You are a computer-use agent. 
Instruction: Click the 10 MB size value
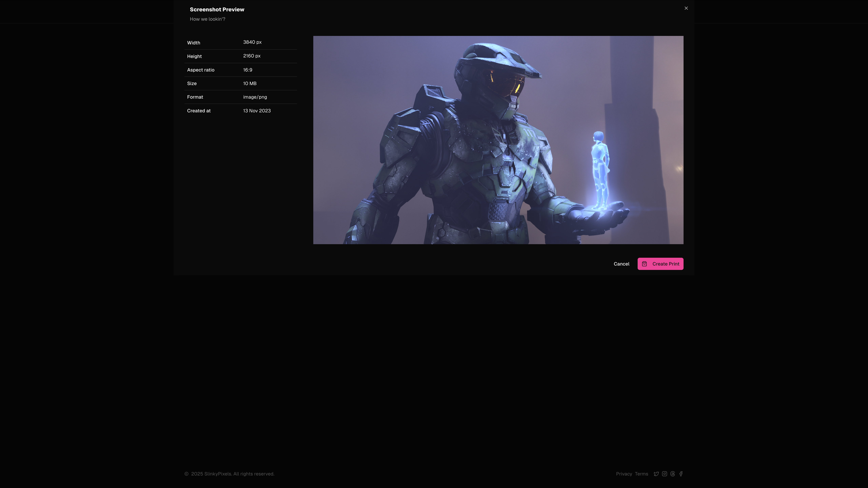[250, 83]
